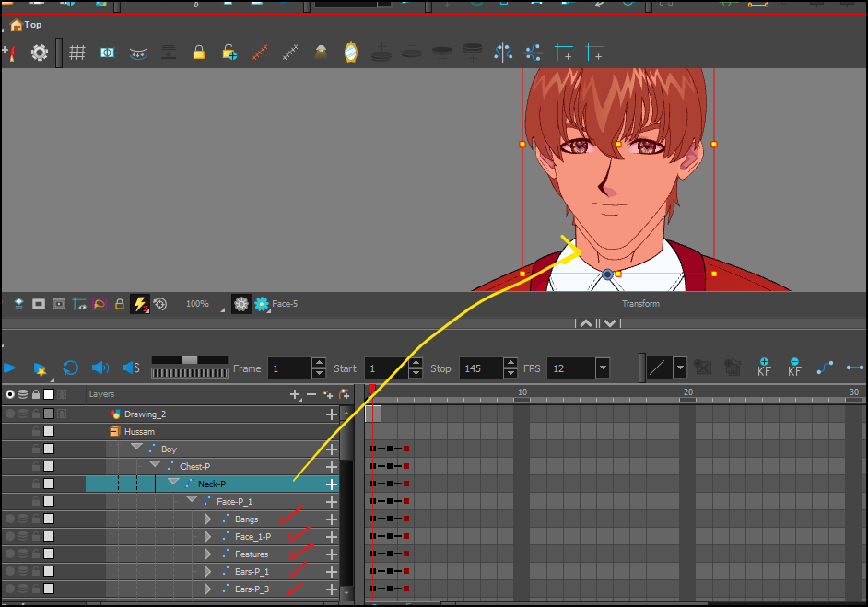Screen dimensions: 868x607
Task: Toggle the grid overlay icon
Action: tap(77, 53)
